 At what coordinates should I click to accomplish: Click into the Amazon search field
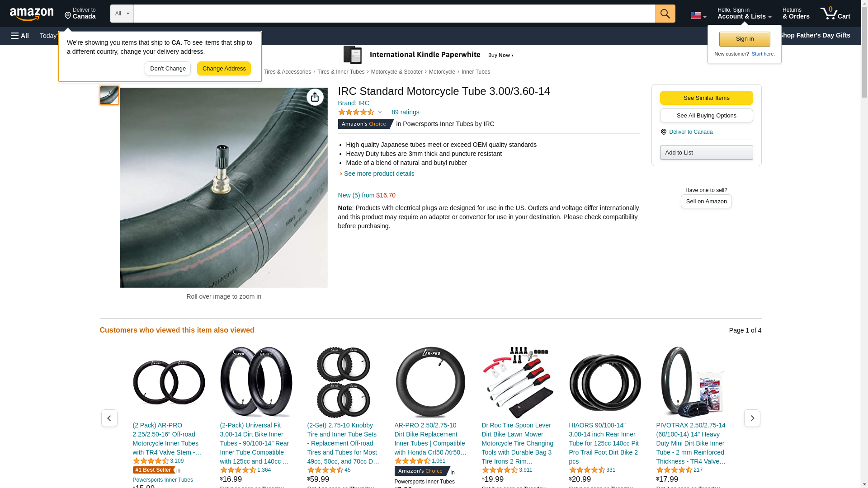(x=394, y=14)
